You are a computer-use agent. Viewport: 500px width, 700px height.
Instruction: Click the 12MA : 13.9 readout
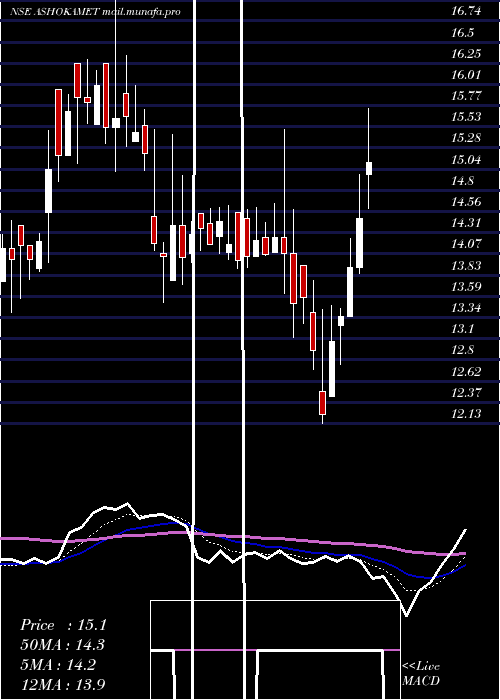[x=63, y=685]
